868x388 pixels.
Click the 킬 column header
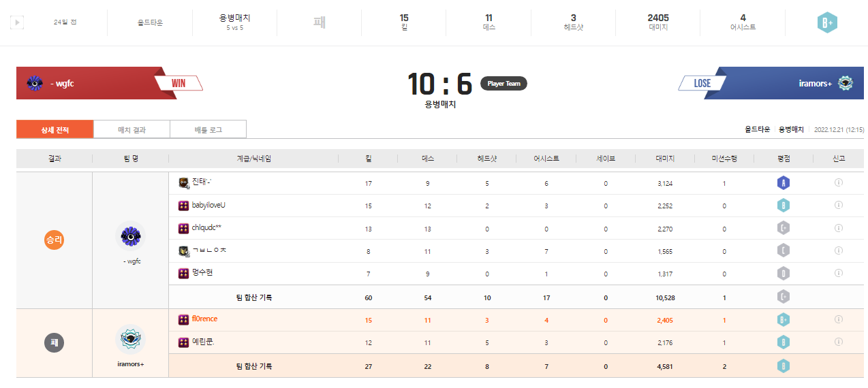(x=368, y=159)
